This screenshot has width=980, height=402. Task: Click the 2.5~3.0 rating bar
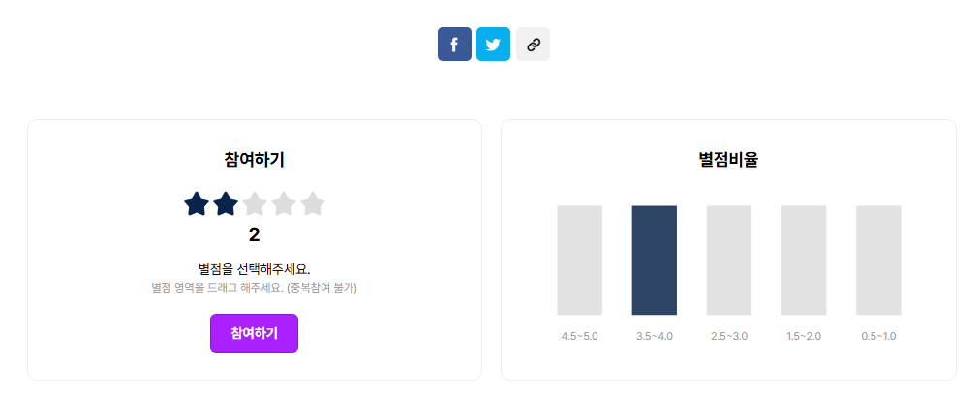[729, 260]
